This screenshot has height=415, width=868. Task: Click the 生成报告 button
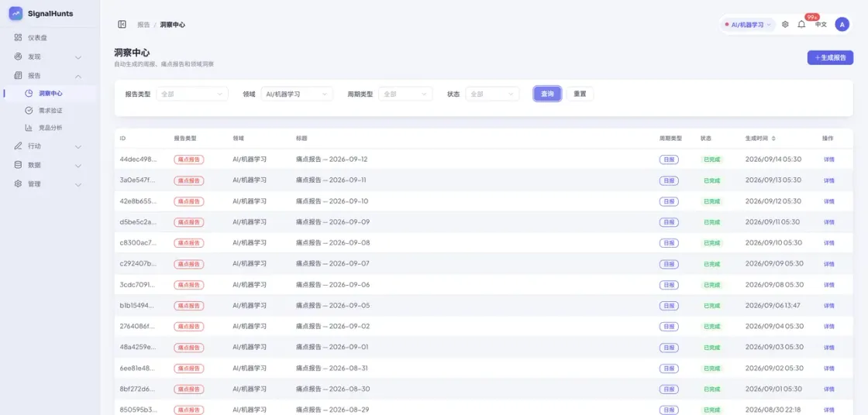(830, 57)
